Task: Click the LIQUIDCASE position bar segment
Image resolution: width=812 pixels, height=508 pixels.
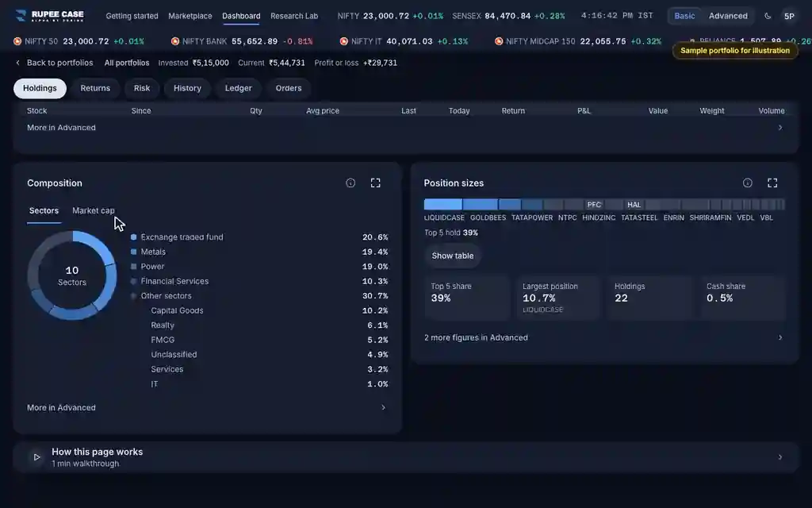Action: [442, 205]
